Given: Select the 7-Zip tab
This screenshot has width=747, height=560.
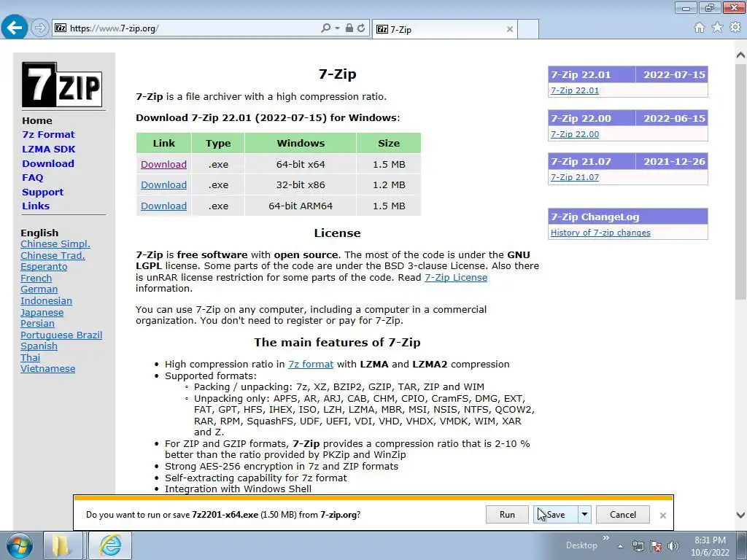Looking at the screenshot, I should click(444, 29).
